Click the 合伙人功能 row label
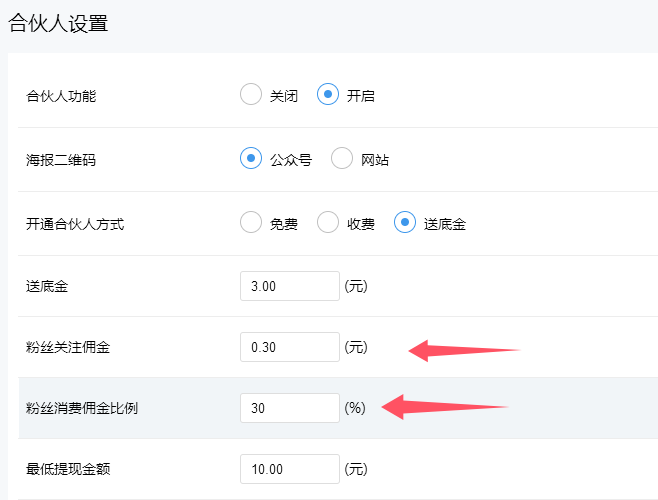Viewport: 658px width, 500px height. pyautogui.click(x=61, y=97)
